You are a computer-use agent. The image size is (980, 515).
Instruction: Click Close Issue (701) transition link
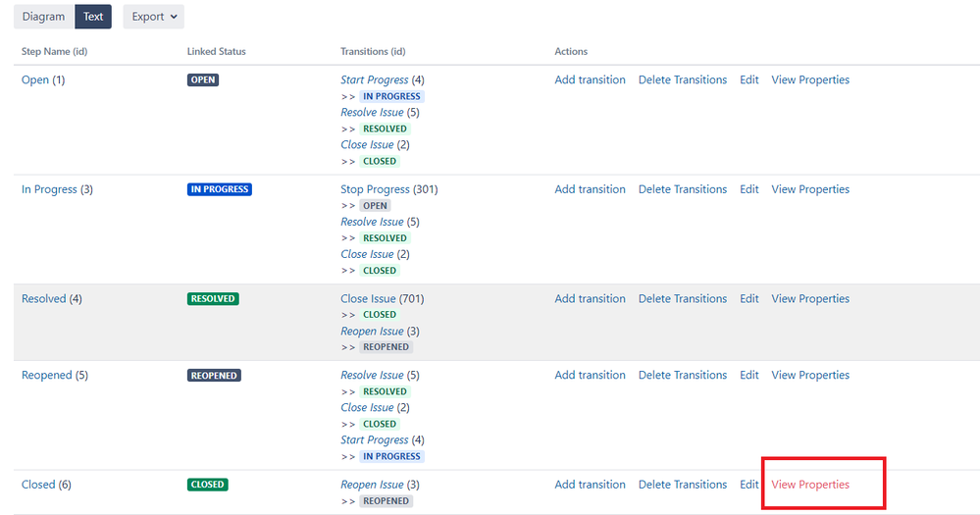point(368,299)
